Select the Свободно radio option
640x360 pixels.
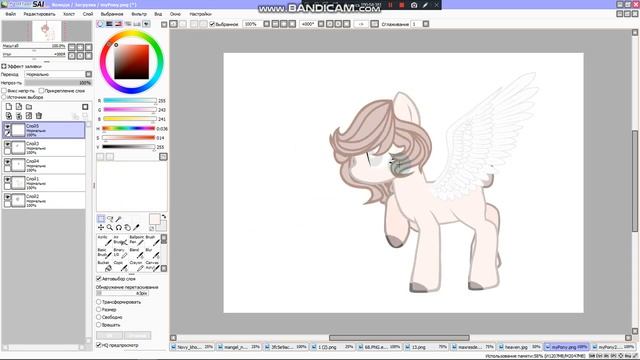pos(98,317)
